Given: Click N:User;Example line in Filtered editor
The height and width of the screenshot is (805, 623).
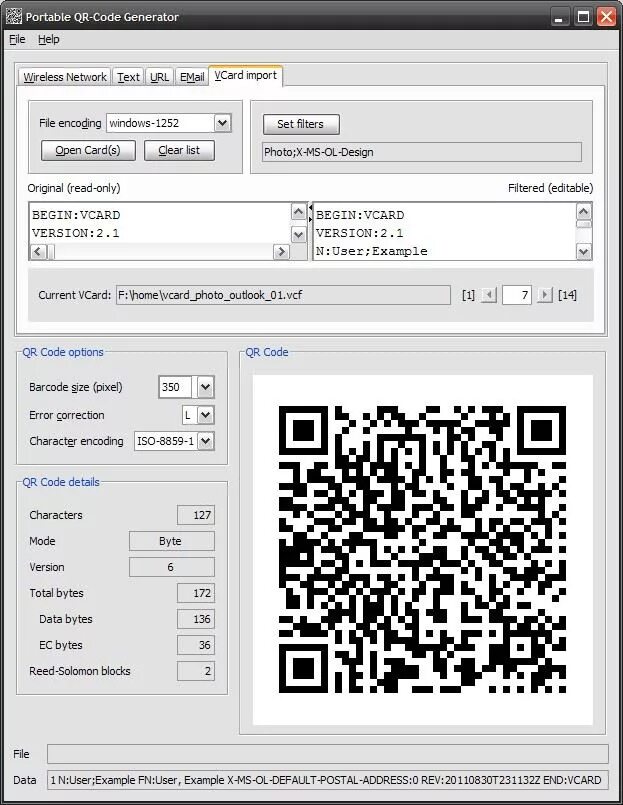Looking at the screenshot, I should click(372, 251).
